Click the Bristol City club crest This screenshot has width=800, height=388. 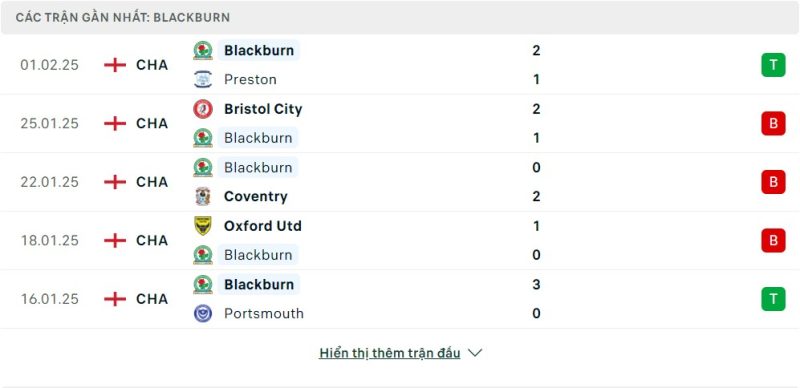203,109
